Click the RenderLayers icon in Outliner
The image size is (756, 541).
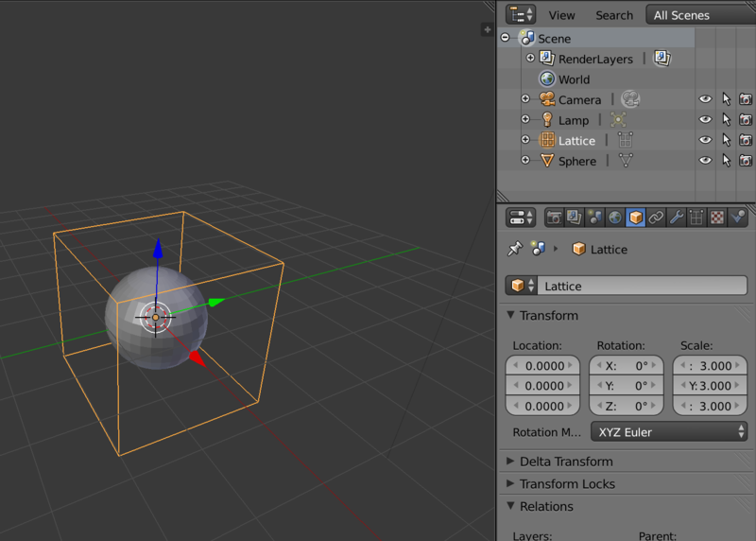pyautogui.click(x=547, y=58)
